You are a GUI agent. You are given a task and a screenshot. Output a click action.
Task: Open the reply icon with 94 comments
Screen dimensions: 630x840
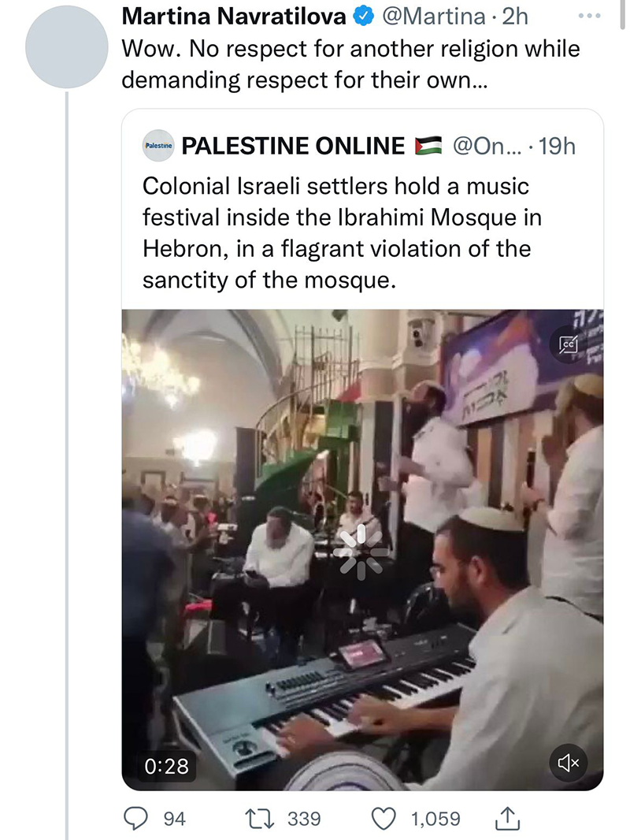(136, 819)
